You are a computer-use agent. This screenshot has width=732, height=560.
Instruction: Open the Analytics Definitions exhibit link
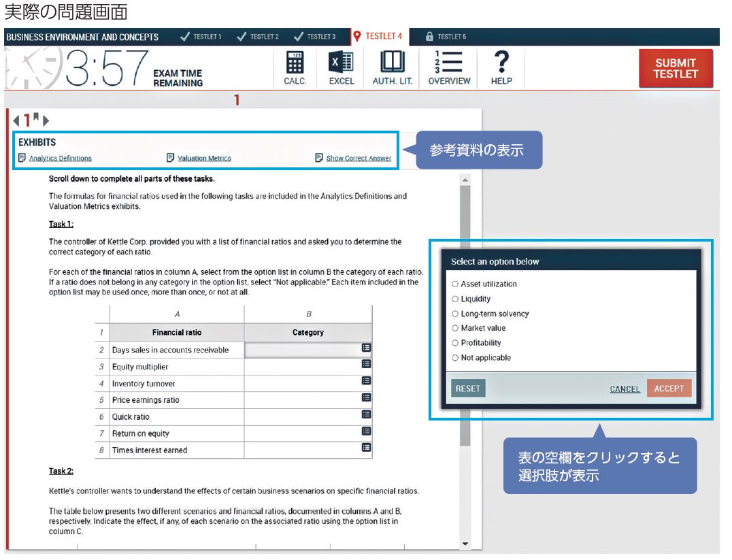[60, 159]
